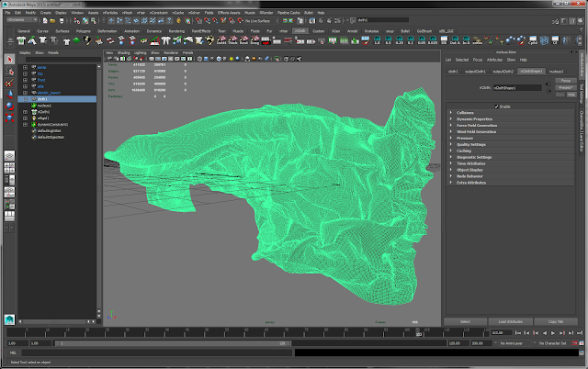Open the nConstraint menu
The width and height of the screenshot is (588, 369).
pyautogui.click(x=158, y=13)
